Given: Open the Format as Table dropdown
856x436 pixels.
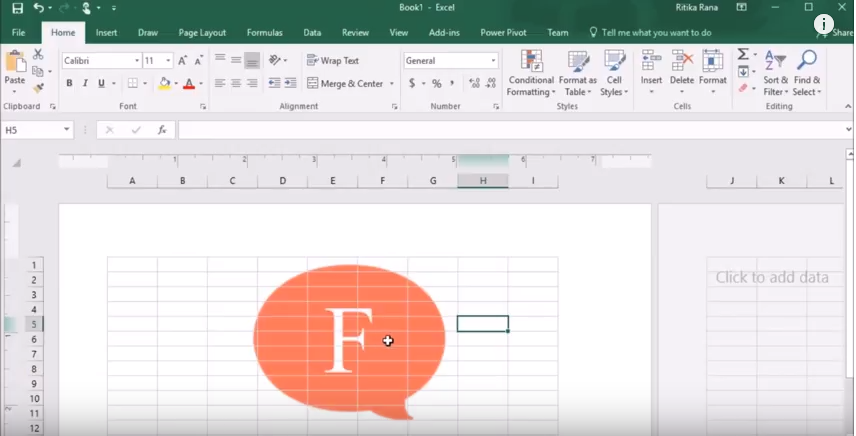Looking at the screenshot, I should [578, 73].
